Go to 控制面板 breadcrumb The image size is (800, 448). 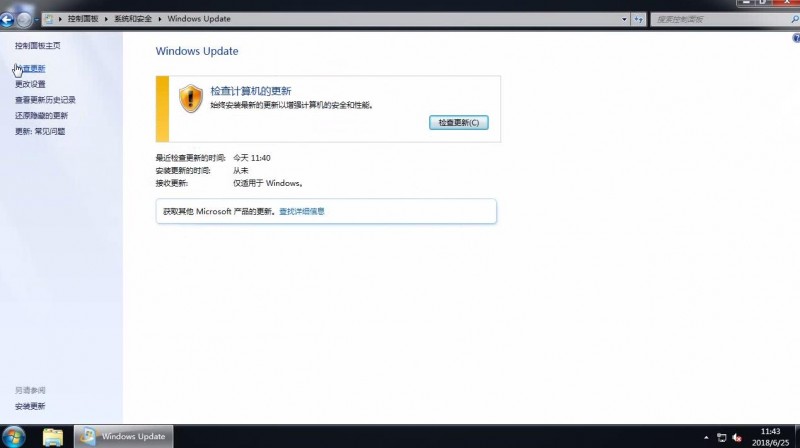point(83,18)
